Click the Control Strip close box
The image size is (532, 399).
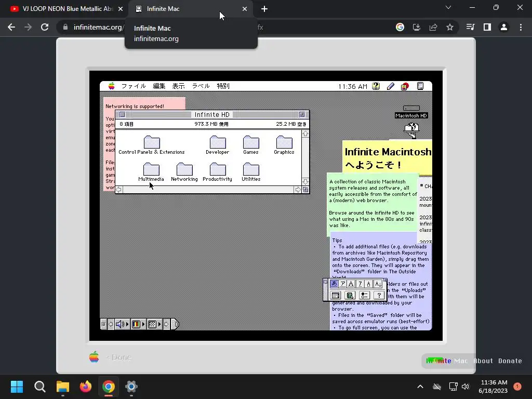(x=104, y=324)
